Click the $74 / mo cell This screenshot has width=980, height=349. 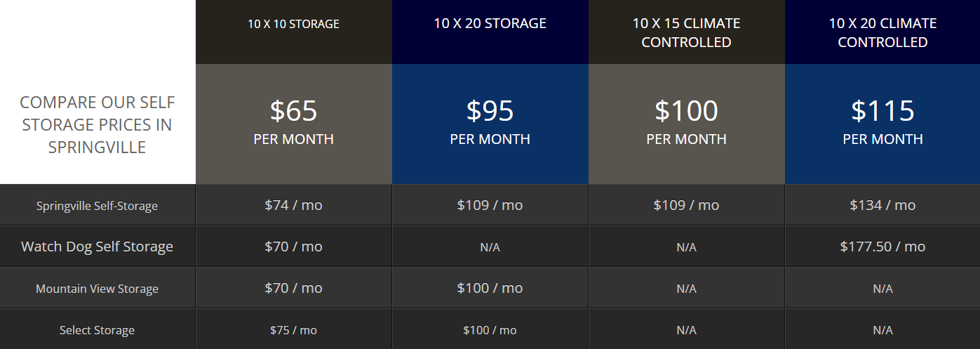[293, 205]
